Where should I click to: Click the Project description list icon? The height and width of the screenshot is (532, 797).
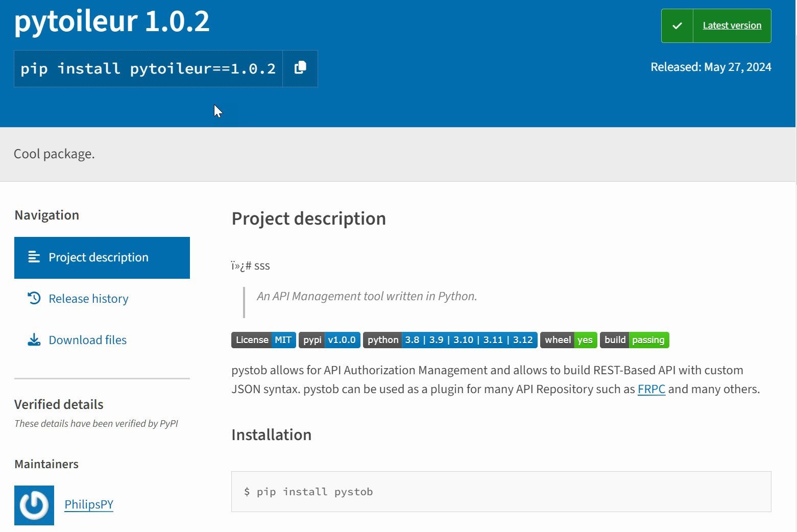pos(34,257)
